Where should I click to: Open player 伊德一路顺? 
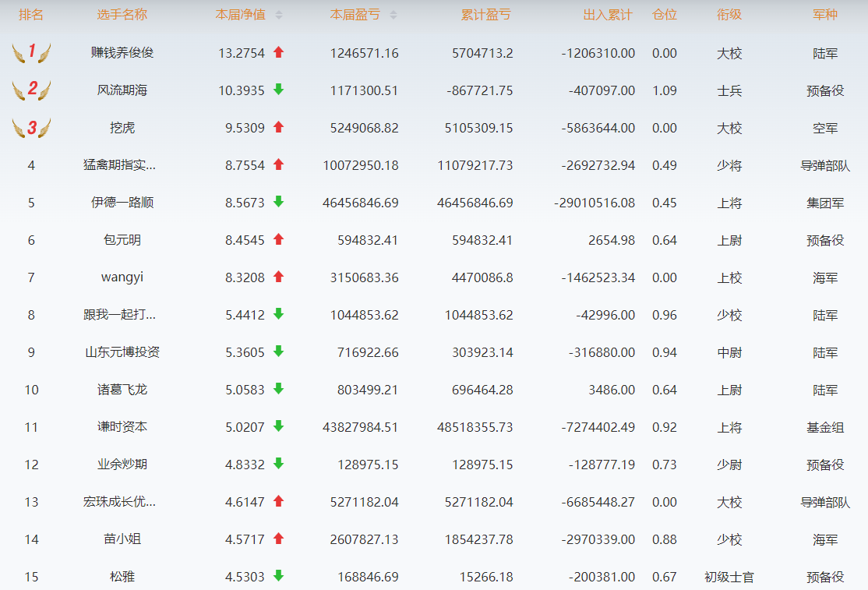tap(122, 203)
